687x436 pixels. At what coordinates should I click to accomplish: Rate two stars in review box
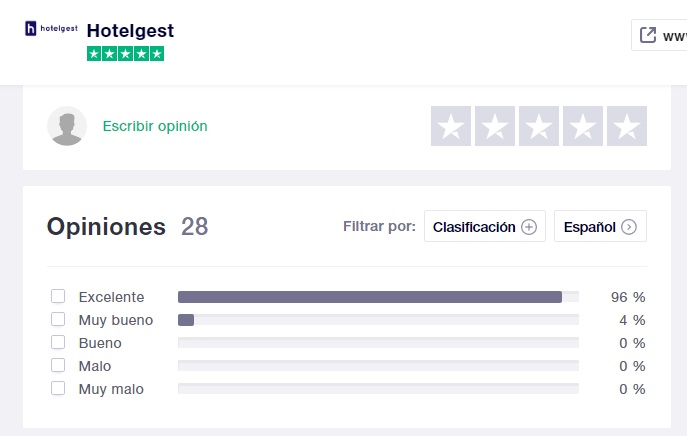coord(495,127)
